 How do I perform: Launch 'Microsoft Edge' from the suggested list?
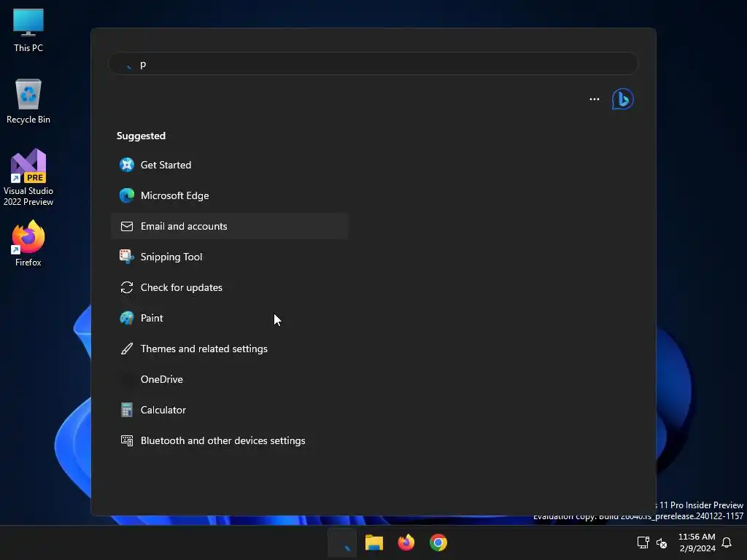(x=230, y=195)
